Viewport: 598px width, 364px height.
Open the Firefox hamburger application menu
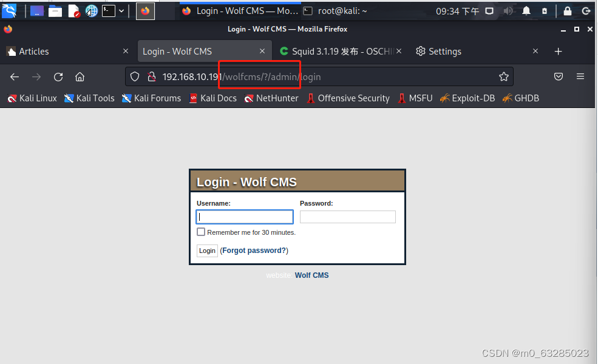tap(580, 77)
